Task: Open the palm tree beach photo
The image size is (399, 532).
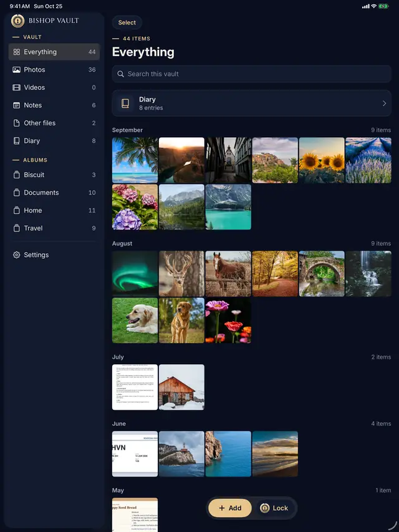Action: click(x=135, y=160)
